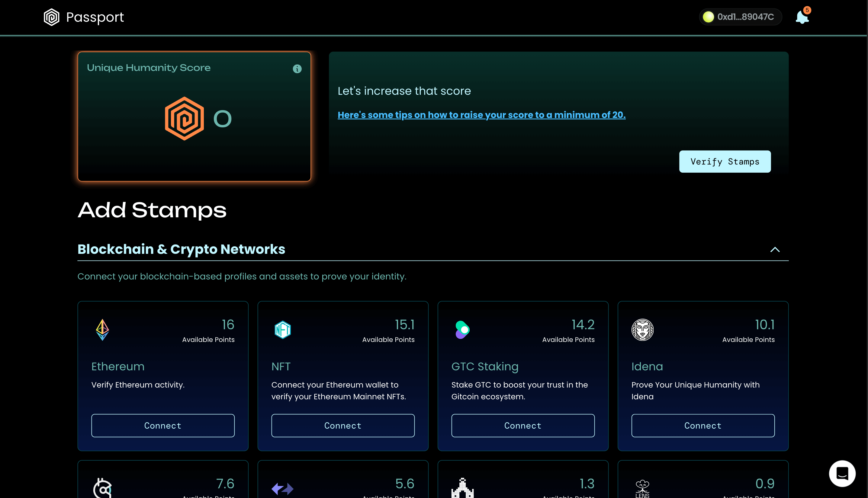Viewport: 868px width, 498px height.
Task: Click 'Stake GTC to boost your trust' description
Action: 519,391
